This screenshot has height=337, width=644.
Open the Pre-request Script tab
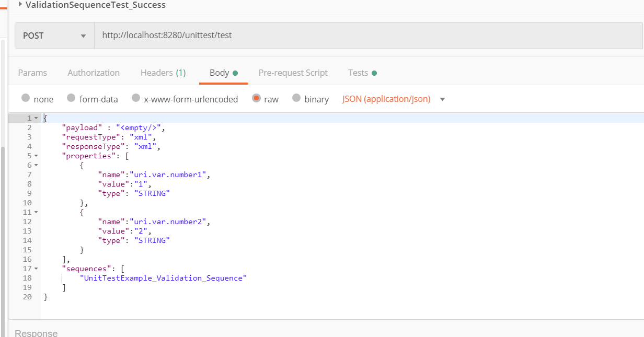[293, 73]
